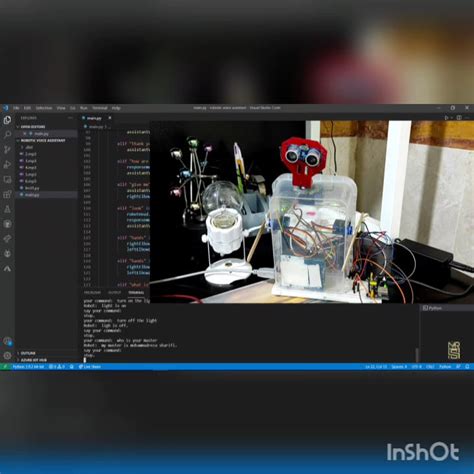Open the Accounts menu icon

[7, 341]
